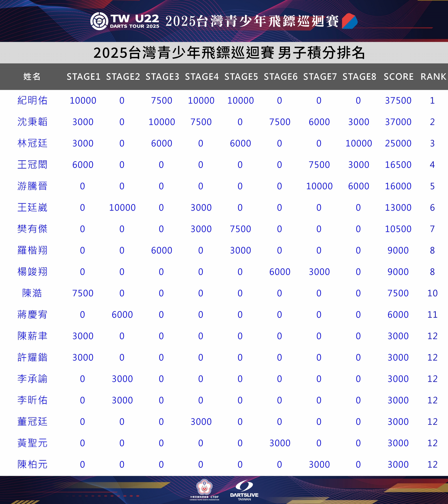This screenshot has height=504, width=448.
Task: Select player name 沈秉韜
Action: (32, 122)
